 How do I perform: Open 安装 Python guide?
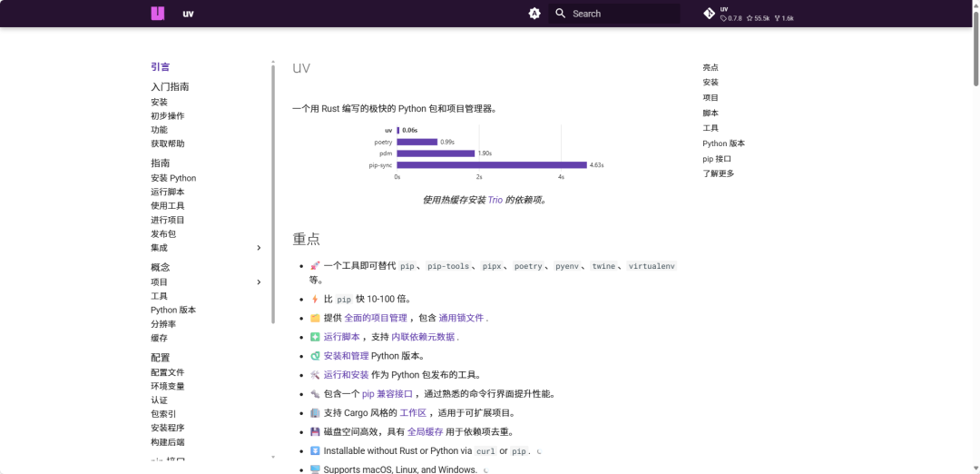coord(173,178)
